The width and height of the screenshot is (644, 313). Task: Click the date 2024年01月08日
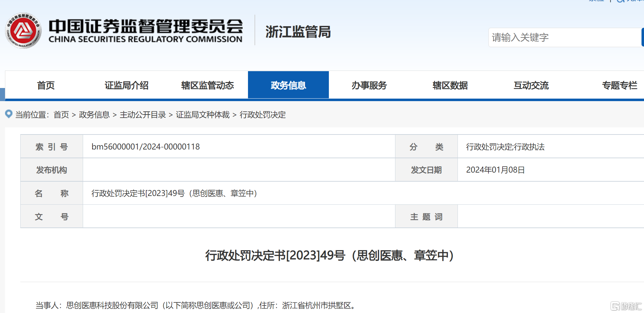(x=495, y=170)
